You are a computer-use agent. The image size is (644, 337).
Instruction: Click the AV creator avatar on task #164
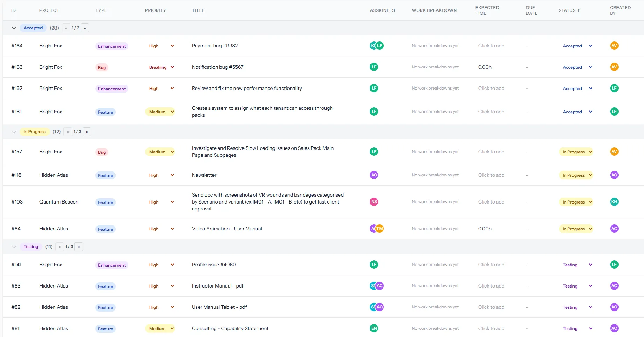click(x=614, y=46)
